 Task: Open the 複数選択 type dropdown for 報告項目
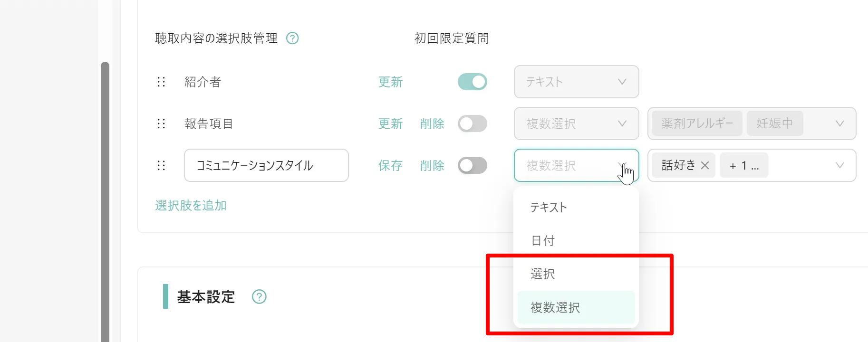576,123
